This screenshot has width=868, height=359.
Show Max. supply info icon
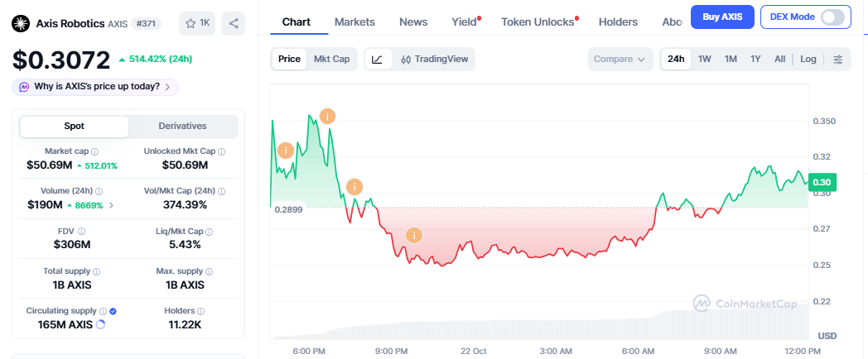tap(210, 271)
